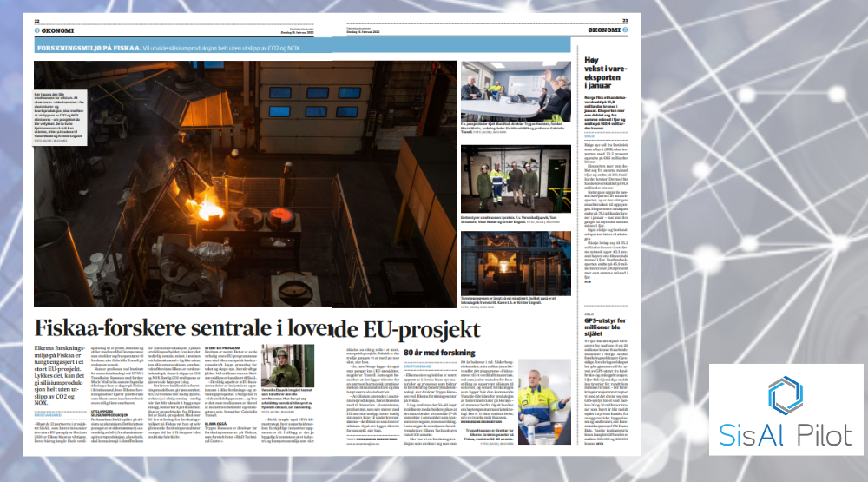
Task: Click the intro paragraph starting "Elkems forsknings-"
Action: tap(60, 376)
